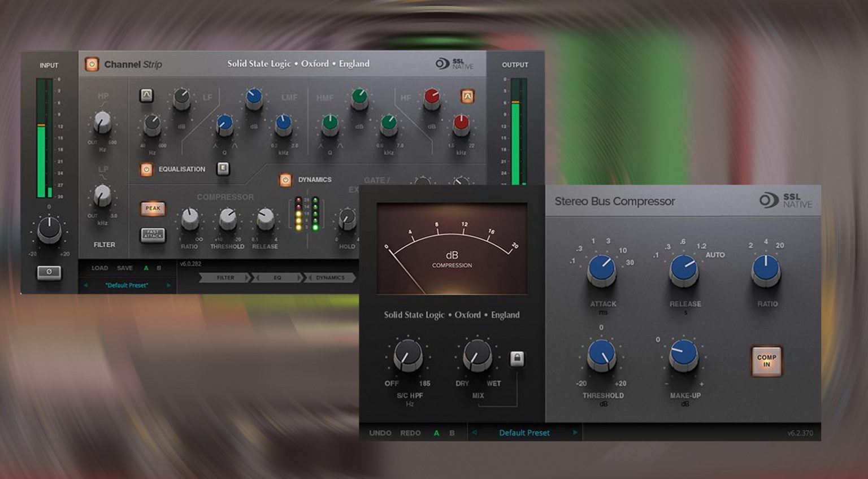The height and width of the screenshot is (479, 868).
Task: Toggle the phase invert button below Input meter
Action: pyautogui.click(x=48, y=272)
